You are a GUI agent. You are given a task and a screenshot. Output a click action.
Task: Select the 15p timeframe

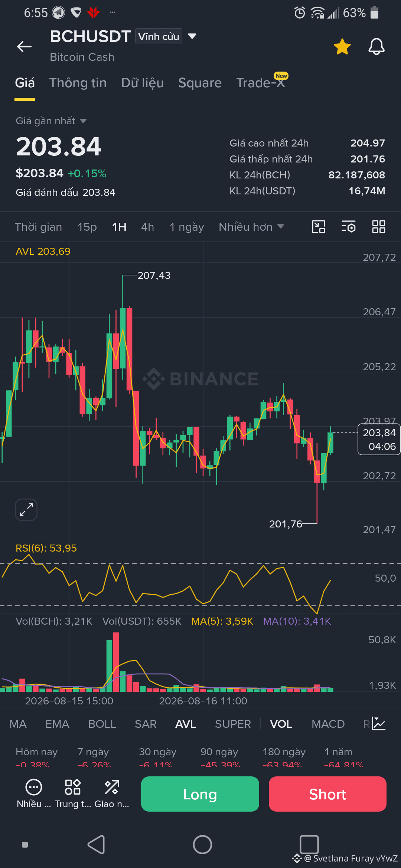[x=87, y=227]
